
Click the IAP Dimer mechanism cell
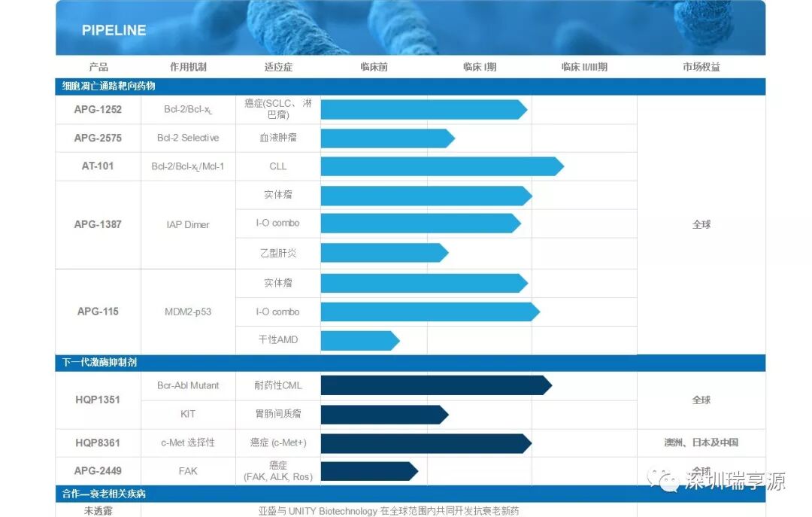click(188, 224)
